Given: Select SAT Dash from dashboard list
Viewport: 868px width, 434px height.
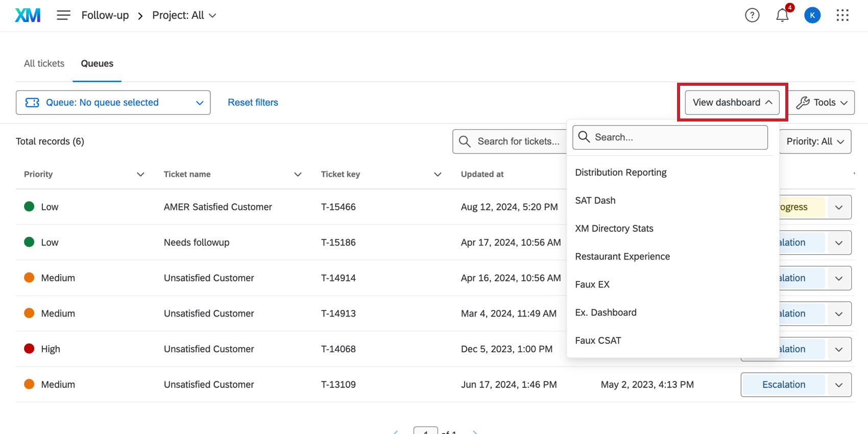Looking at the screenshot, I should [x=595, y=201].
